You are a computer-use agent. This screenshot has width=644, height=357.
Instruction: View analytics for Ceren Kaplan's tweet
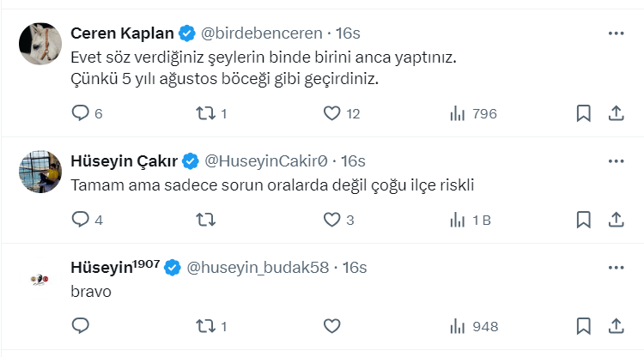pos(458,113)
